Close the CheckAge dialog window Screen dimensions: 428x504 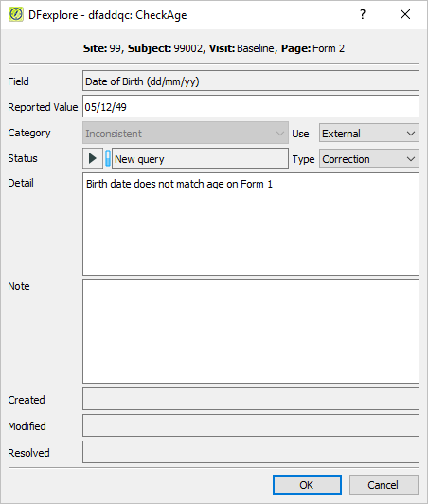pos(405,14)
